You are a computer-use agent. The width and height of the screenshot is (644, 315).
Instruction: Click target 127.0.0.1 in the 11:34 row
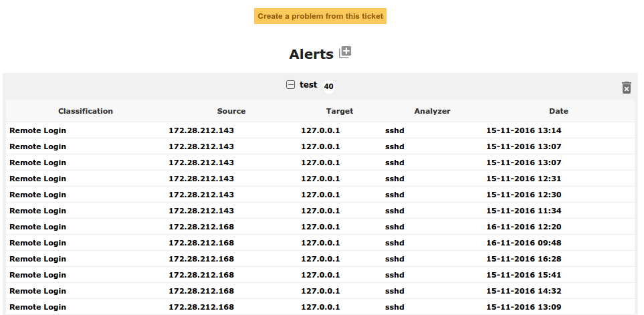tap(320, 211)
